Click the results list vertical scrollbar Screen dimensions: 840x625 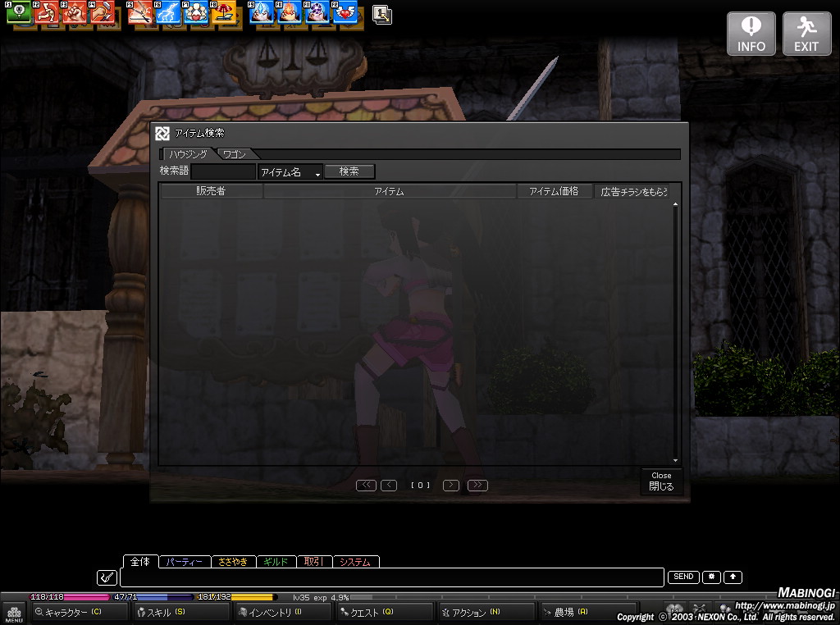click(675, 328)
